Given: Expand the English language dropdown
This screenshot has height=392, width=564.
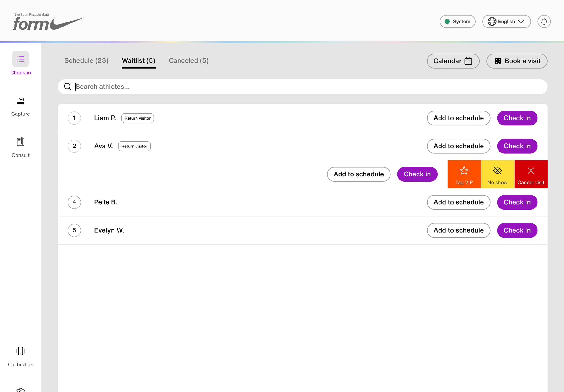Looking at the screenshot, I should 506,22.
